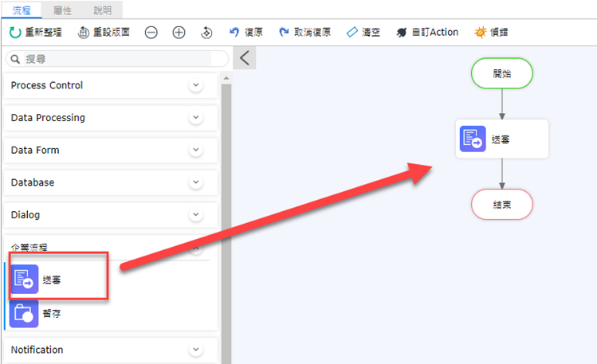597x364 pixels.
Task: Switch to the 屬性 tab
Action: click(63, 10)
